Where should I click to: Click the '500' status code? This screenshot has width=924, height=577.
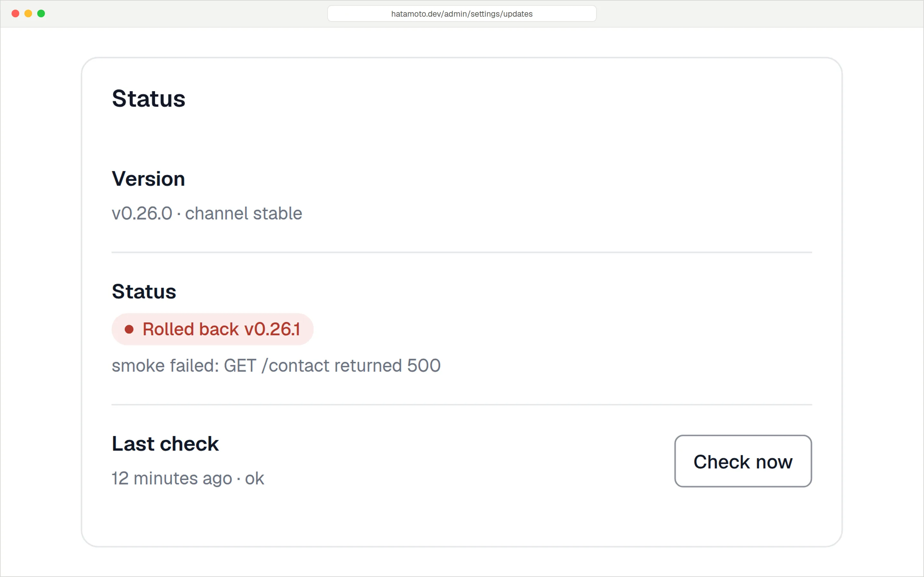(424, 365)
